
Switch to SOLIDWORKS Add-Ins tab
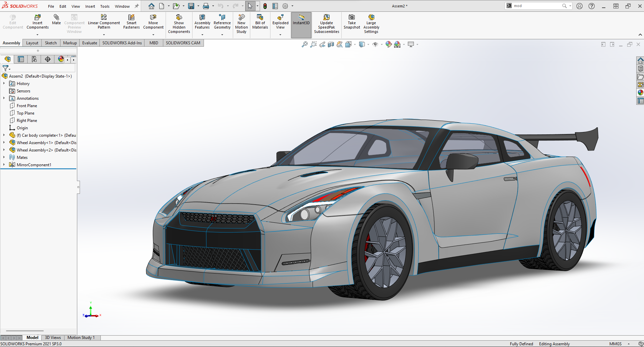[122, 43]
